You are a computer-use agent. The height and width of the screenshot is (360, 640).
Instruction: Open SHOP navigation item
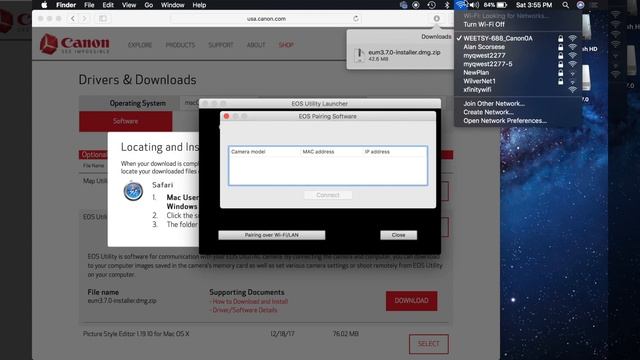(286, 45)
